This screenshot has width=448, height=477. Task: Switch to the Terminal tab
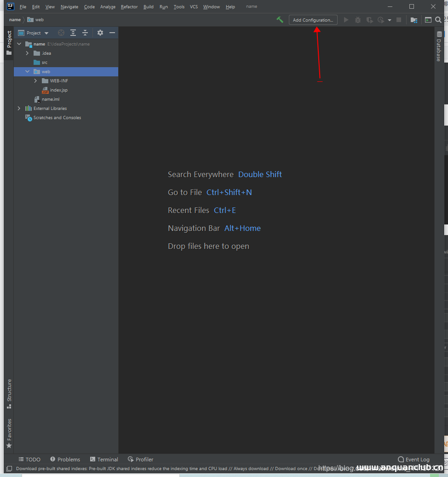click(x=104, y=459)
